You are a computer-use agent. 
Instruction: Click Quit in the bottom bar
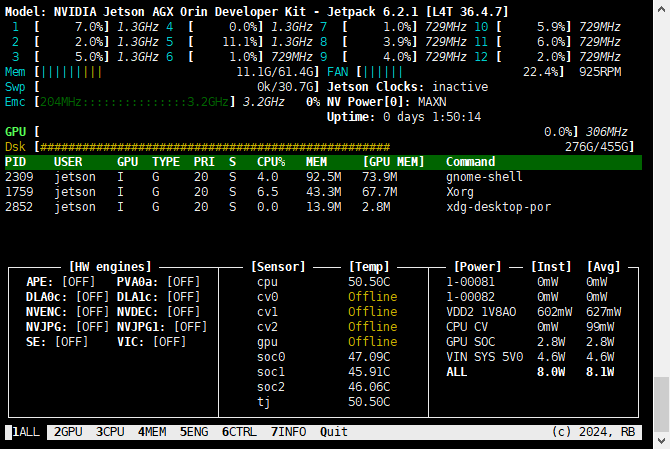click(x=334, y=432)
